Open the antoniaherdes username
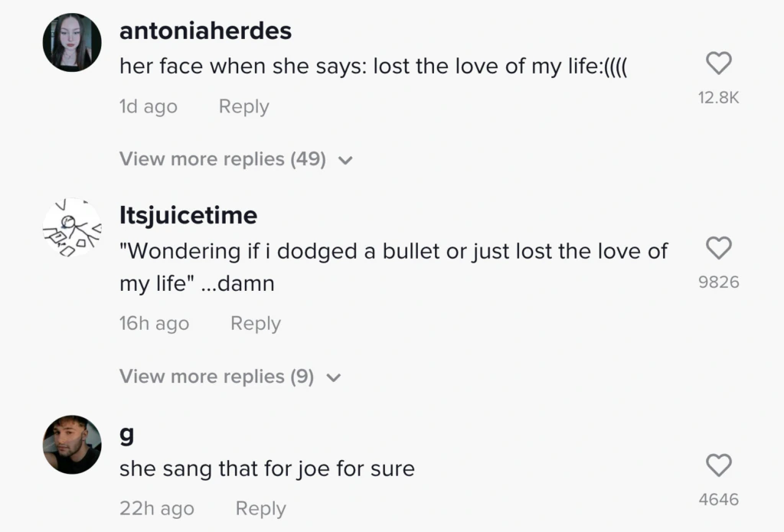 coord(205,31)
